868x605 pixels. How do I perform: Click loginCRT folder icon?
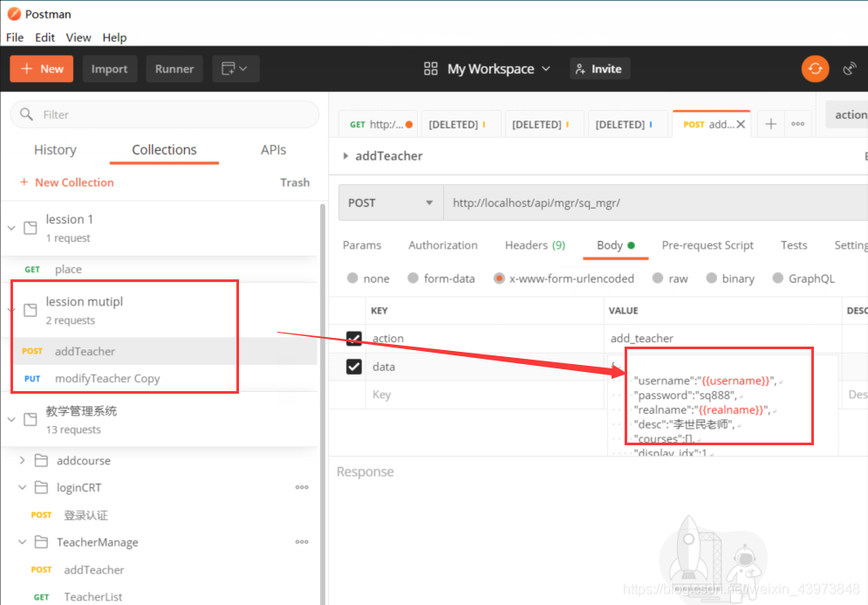41,487
